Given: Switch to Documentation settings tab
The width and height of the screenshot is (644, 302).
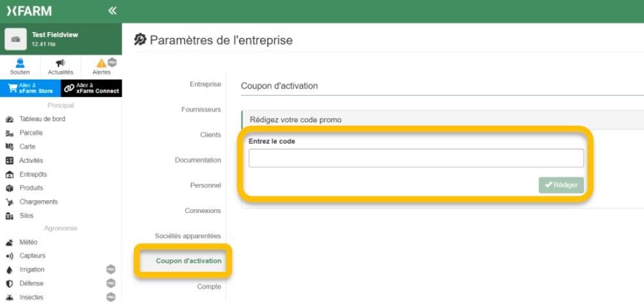Looking at the screenshot, I should coord(198,160).
